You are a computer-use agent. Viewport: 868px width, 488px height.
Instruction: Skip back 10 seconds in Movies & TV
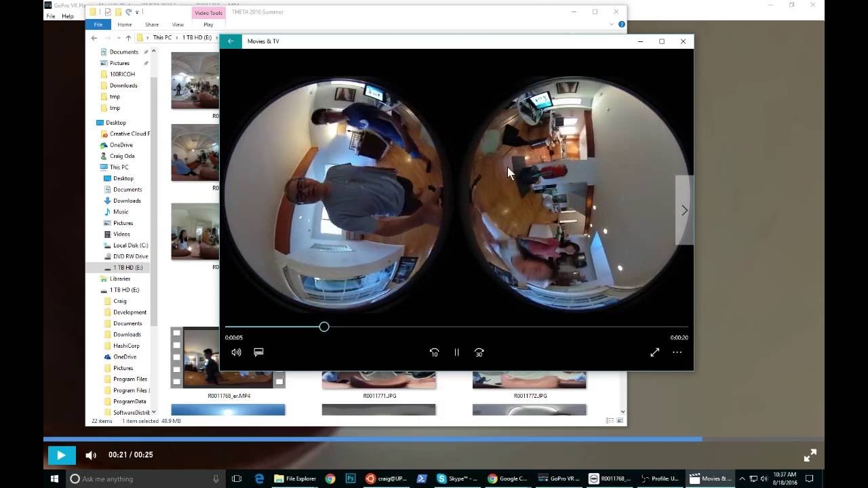[434, 352]
